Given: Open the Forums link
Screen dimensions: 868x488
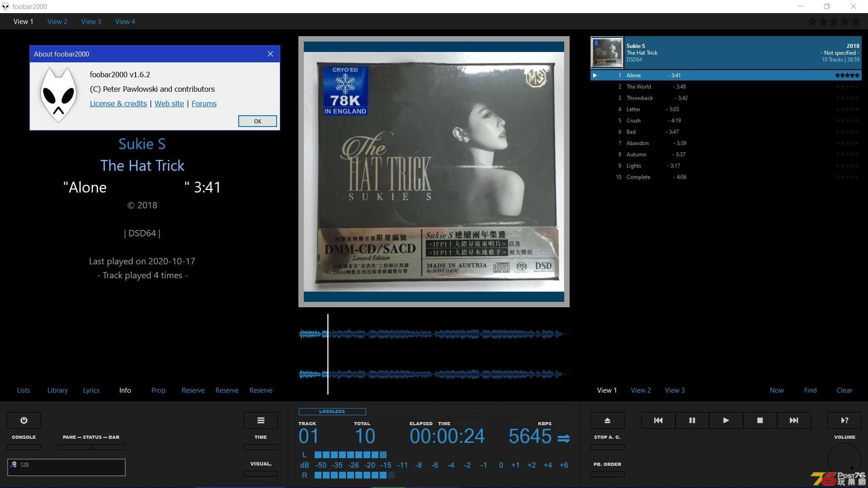Looking at the screenshot, I should click(204, 103).
